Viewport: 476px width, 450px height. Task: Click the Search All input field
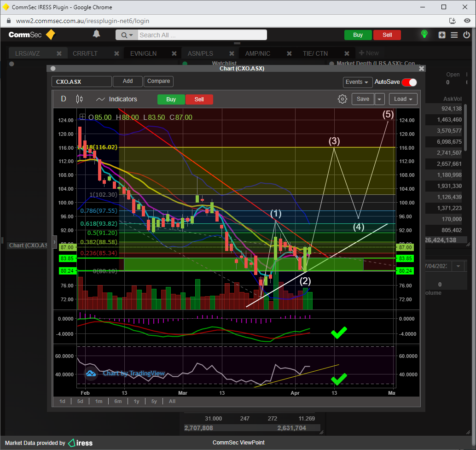[x=202, y=35]
